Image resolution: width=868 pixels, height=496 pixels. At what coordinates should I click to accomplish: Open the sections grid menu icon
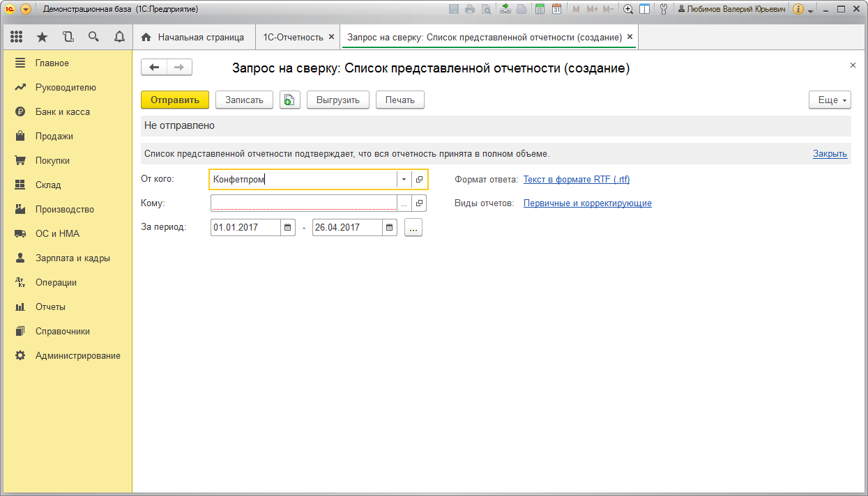click(x=17, y=37)
